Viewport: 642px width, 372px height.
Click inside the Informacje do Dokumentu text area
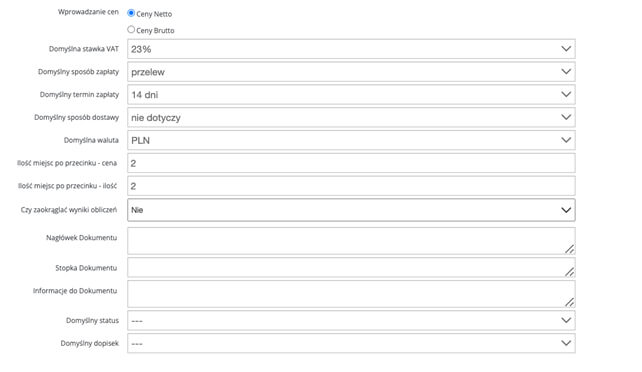click(x=351, y=294)
